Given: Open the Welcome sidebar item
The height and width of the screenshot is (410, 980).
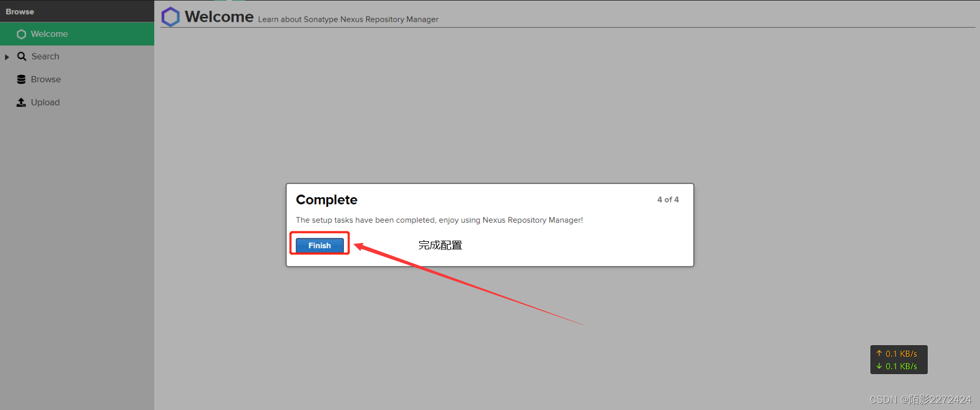Looking at the screenshot, I should 77,34.
